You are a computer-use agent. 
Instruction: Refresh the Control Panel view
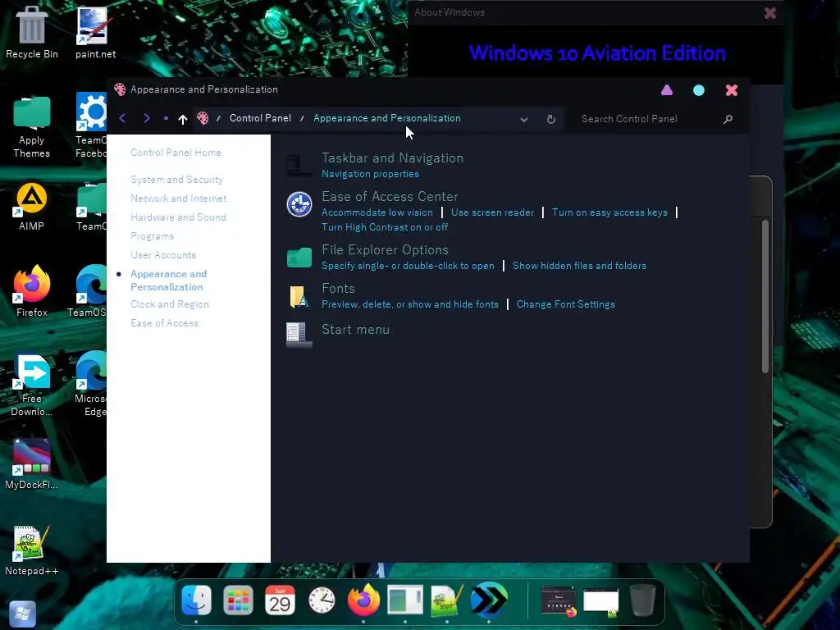click(550, 119)
